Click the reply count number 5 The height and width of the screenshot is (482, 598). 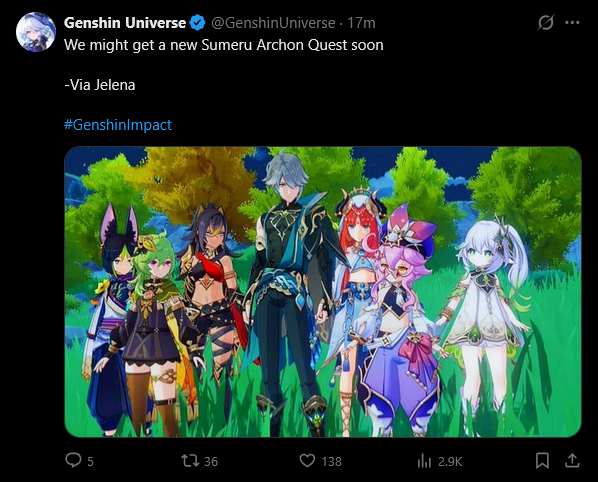coord(90,461)
